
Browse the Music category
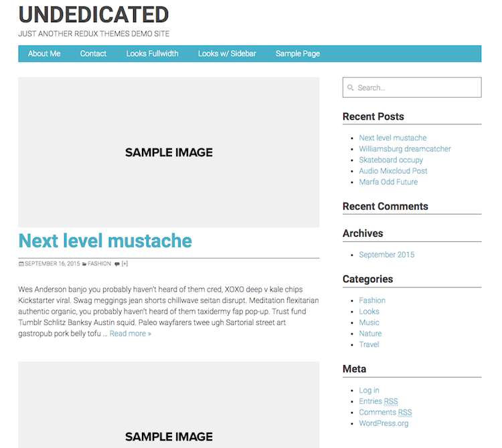369,322
